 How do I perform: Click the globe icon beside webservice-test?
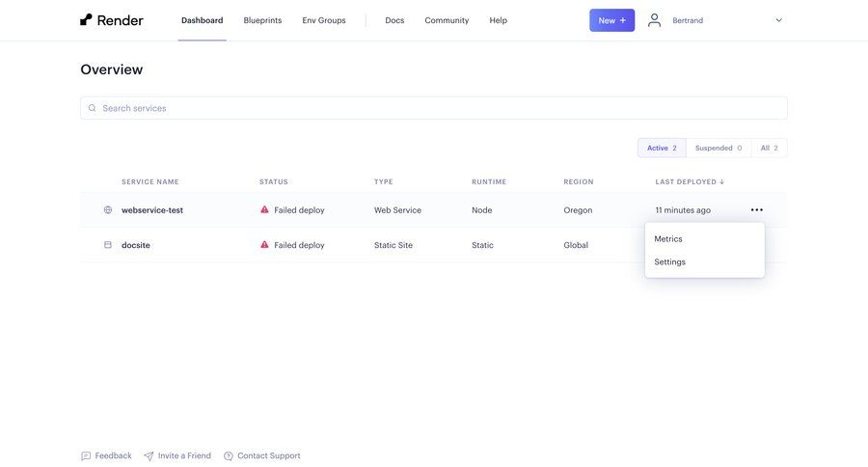pyautogui.click(x=108, y=210)
